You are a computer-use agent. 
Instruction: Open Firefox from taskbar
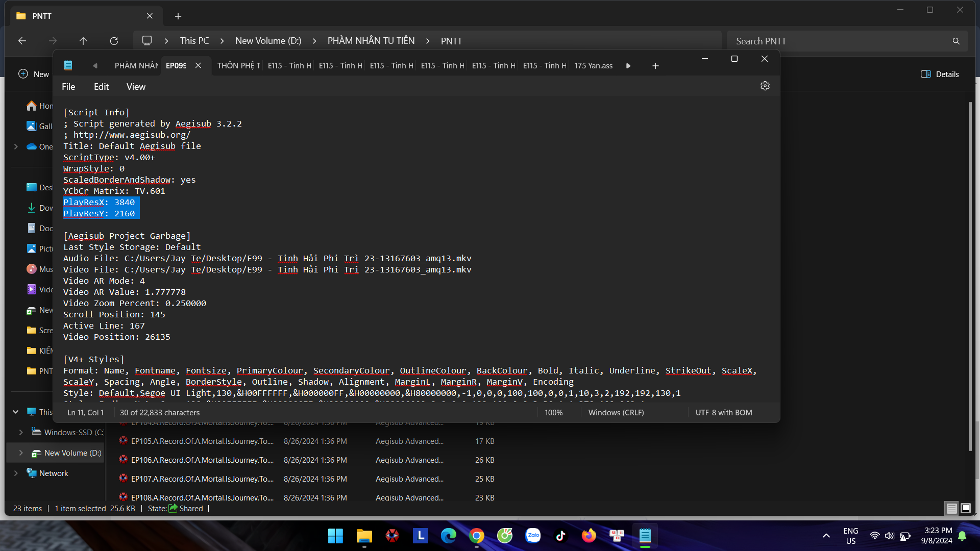coord(589,536)
